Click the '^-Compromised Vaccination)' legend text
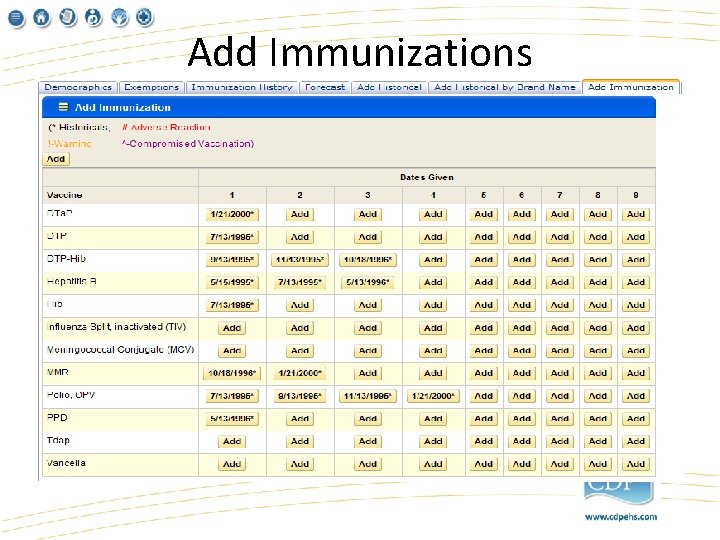Image resolution: width=720 pixels, height=540 pixels. (x=188, y=144)
